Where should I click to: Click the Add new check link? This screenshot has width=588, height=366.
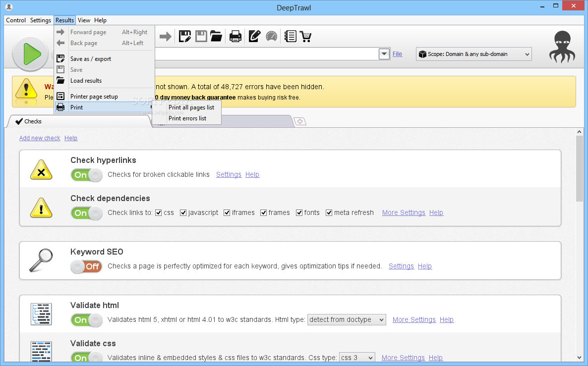point(40,138)
